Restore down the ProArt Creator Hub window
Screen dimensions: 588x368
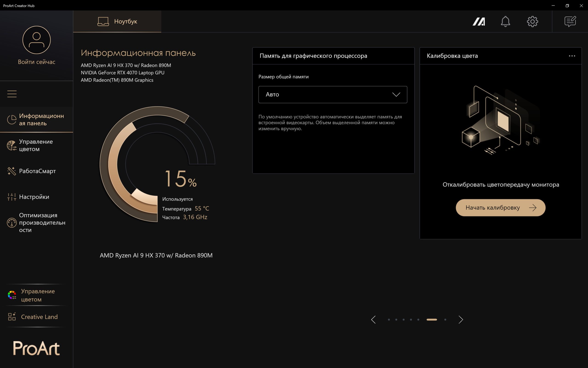click(567, 5)
